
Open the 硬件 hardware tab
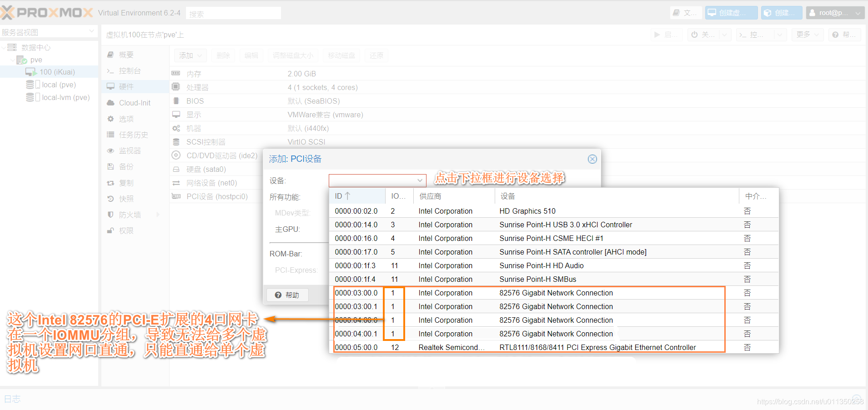click(x=135, y=86)
